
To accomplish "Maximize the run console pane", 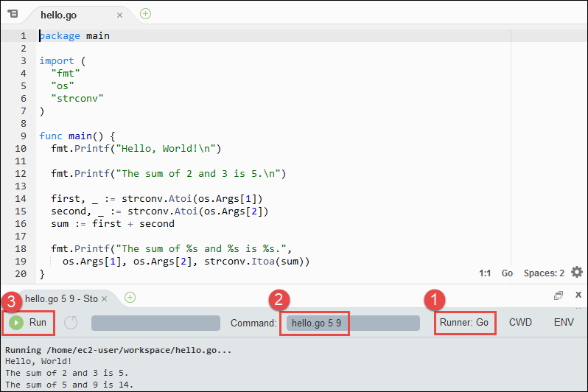I will (x=559, y=295).
